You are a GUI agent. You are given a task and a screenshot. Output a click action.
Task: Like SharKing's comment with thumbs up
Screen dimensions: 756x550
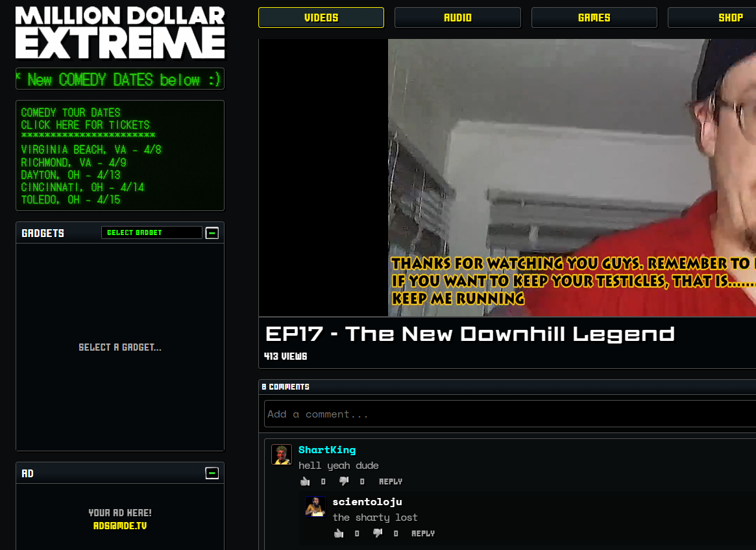[305, 481]
